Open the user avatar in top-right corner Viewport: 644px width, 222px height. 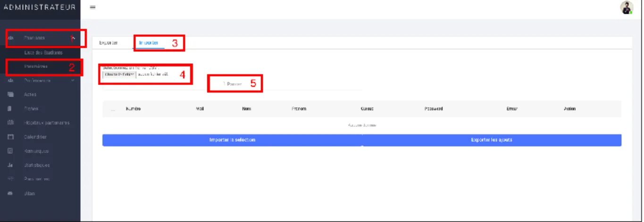point(626,8)
